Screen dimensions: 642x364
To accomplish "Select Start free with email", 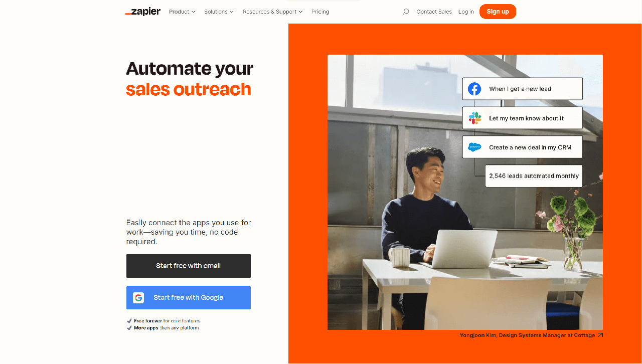I will click(x=189, y=266).
